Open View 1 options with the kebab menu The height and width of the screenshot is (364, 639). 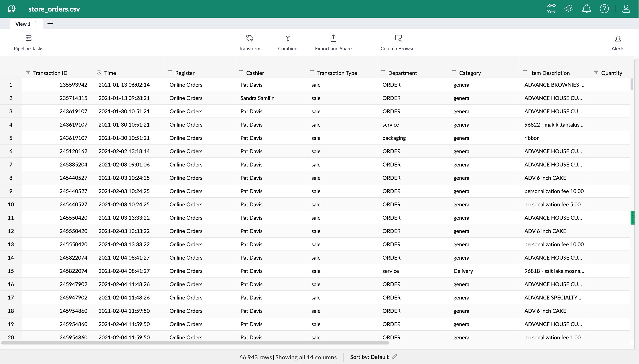[36, 24]
